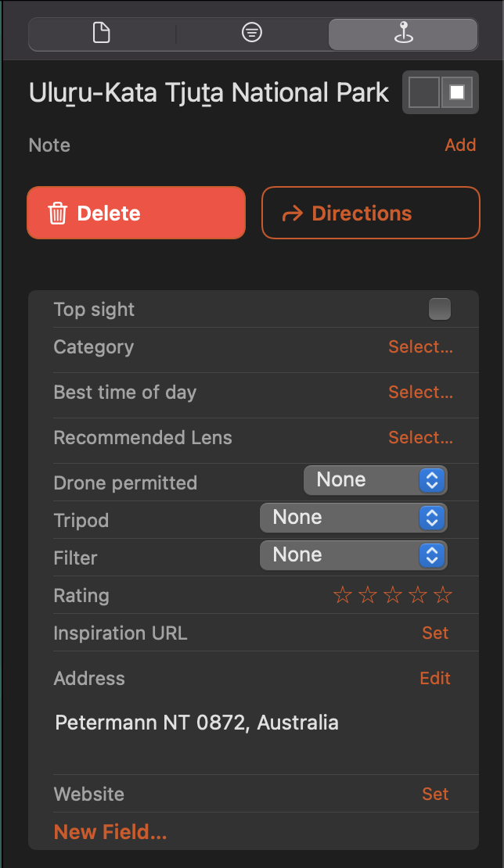Open the filter list tab icon

point(252,33)
